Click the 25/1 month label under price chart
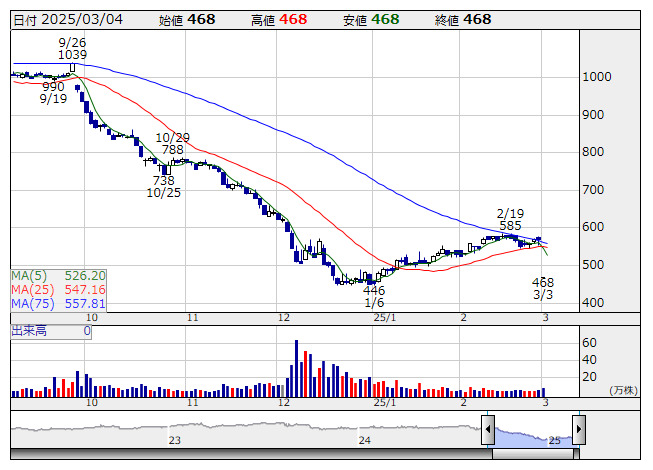 coord(385,318)
